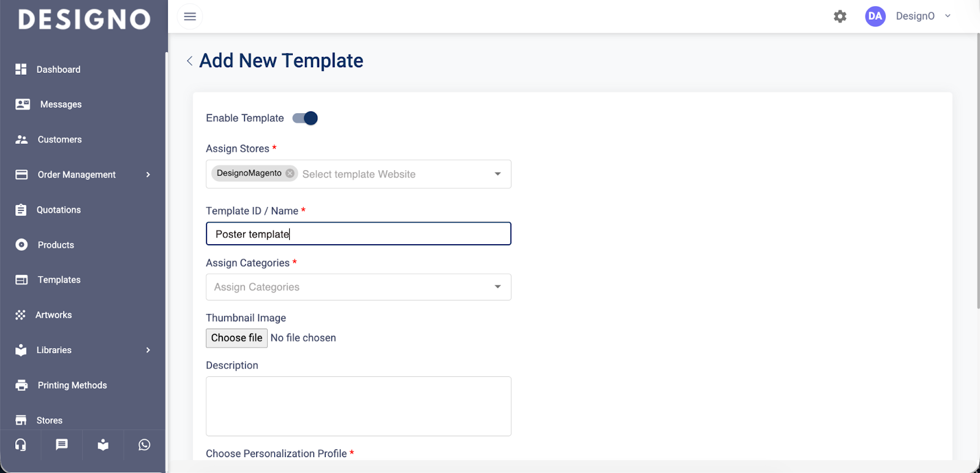
Task: Remove the DesignoMagento store chip
Action: [290, 173]
